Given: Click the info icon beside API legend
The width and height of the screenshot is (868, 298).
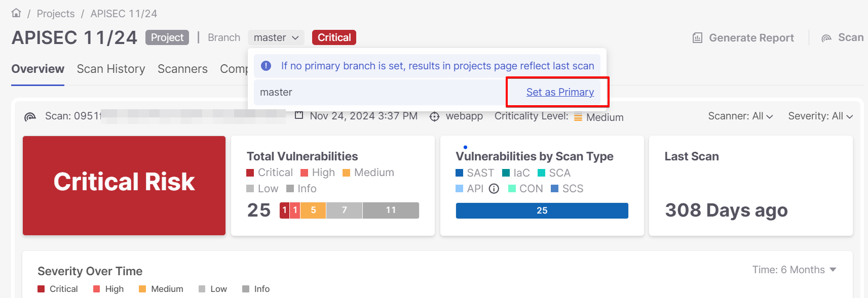Looking at the screenshot, I should pyautogui.click(x=494, y=189).
